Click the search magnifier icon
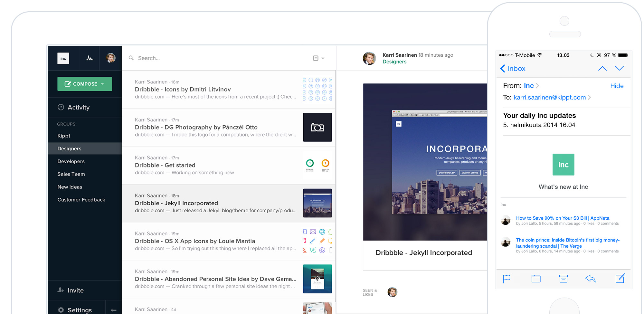The height and width of the screenshot is (314, 644). [x=131, y=58]
